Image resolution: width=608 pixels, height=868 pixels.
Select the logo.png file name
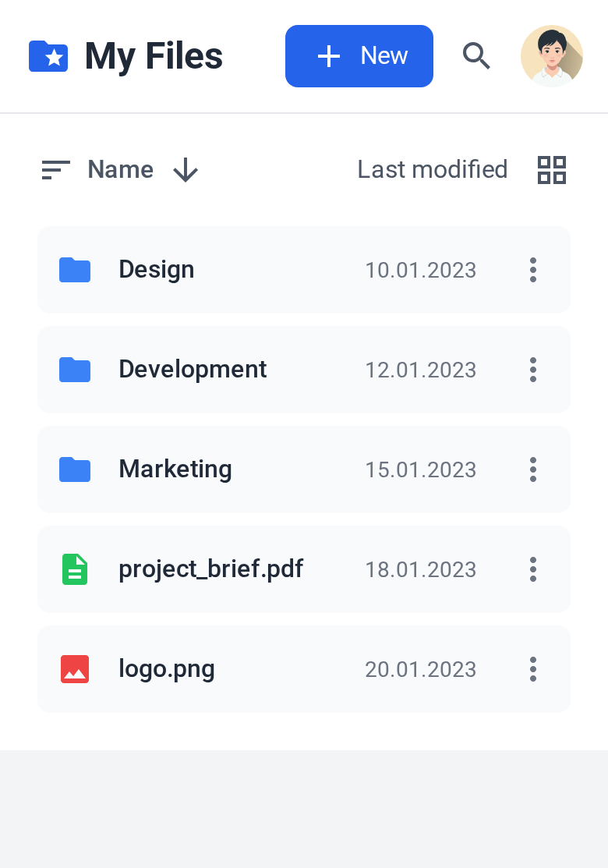click(167, 668)
